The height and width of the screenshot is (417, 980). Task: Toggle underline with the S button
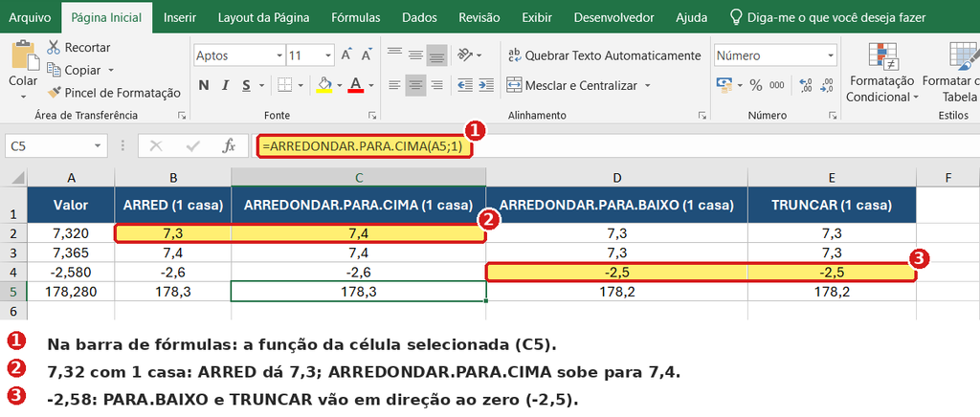pos(246,85)
